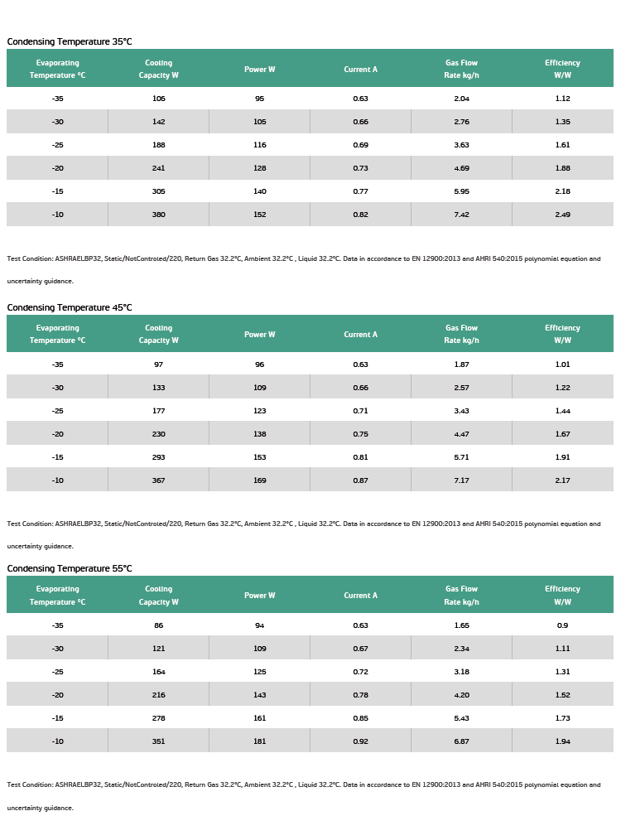The height and width of the screenshot is (840, 621).
Task: Select Efficiency W/W header in 55°C table
Action: point(563,595)
